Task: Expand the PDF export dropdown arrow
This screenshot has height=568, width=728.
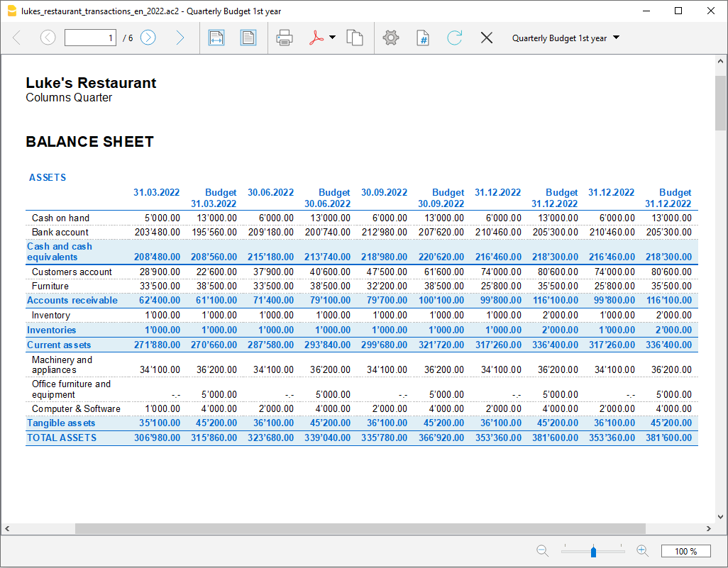Action: 332,38
